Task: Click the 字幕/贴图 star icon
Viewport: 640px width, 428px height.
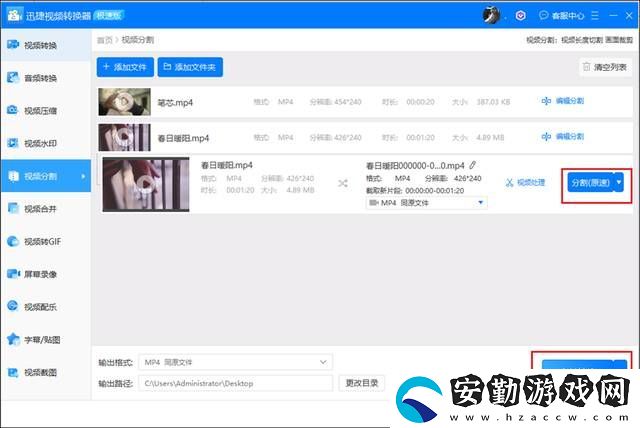Action: (13, 339)
